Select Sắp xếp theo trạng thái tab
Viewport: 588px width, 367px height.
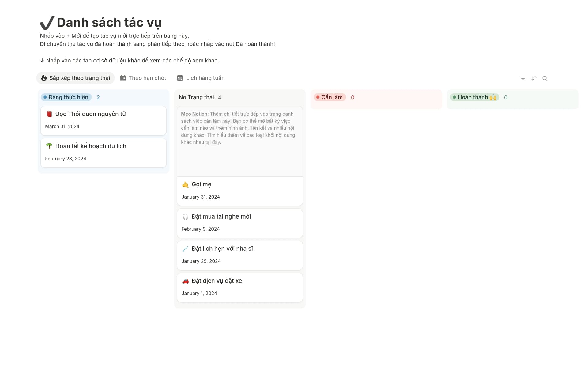click(75, 78)
